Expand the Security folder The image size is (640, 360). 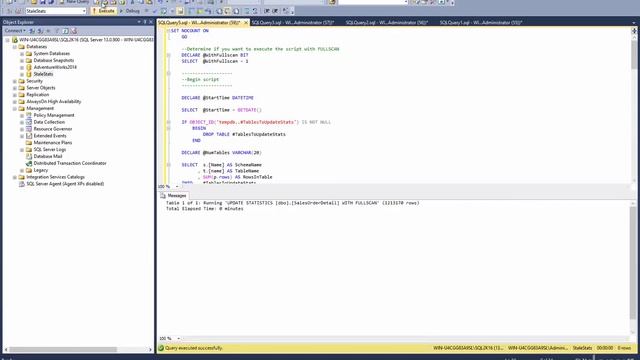tap(15, 81)
